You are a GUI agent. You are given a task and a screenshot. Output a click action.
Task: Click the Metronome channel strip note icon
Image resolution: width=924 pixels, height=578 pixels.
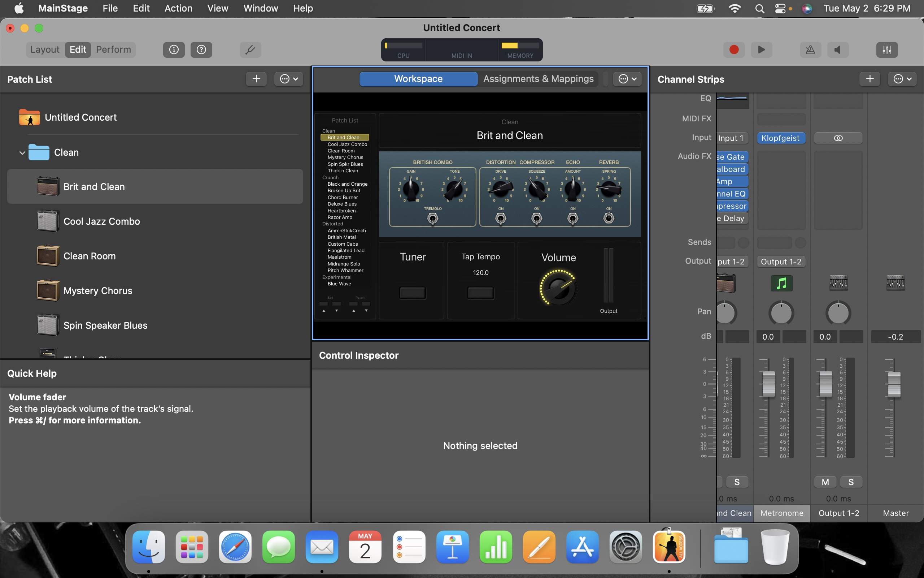tap(781, 283)
